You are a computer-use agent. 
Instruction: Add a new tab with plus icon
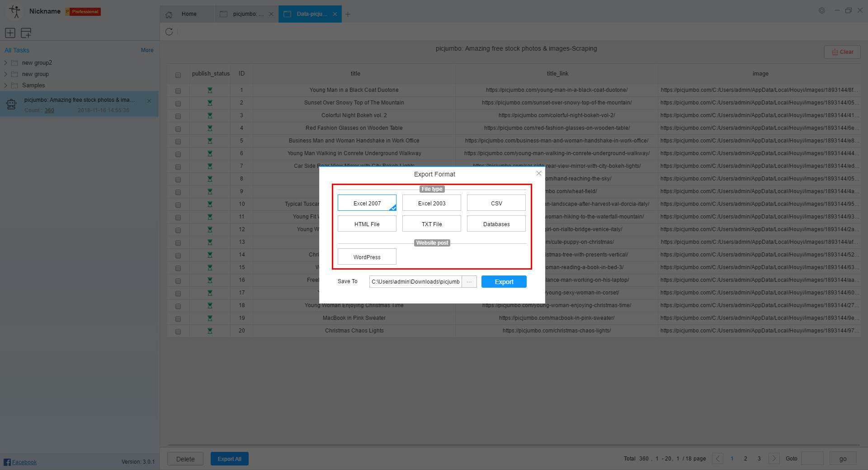tap(348, 14)
